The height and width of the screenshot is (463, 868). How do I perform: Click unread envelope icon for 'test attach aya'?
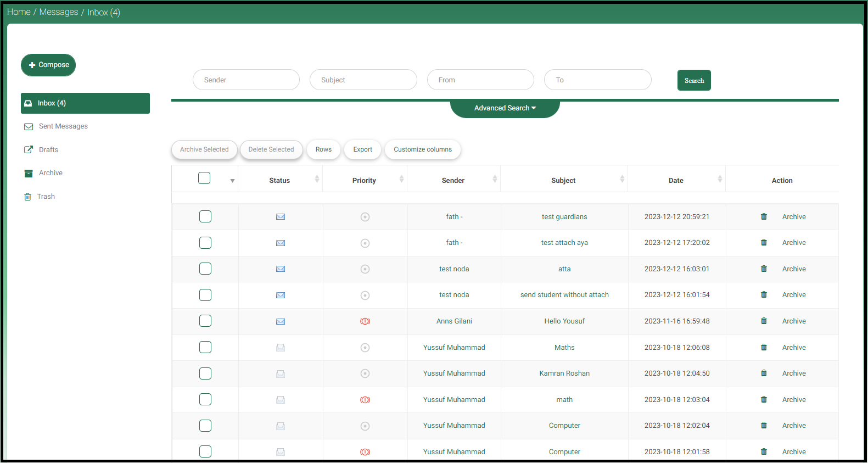point(281,243)
